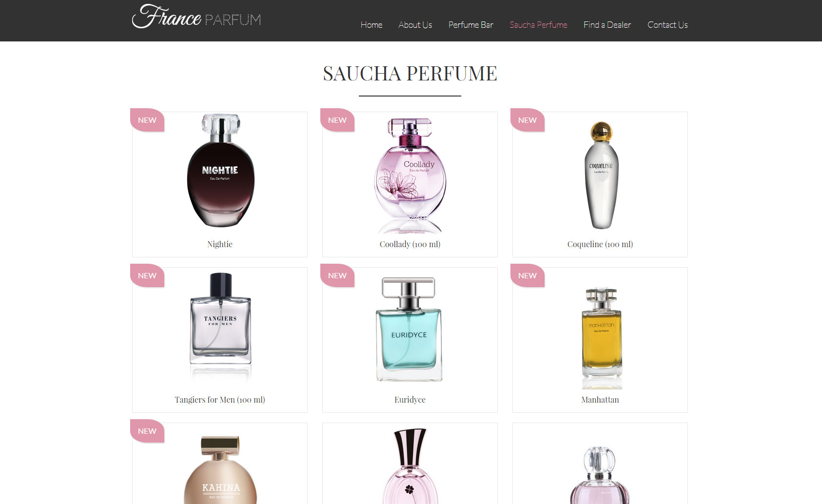View the Kahina perfume bottle
This screenshot has width=822, height=504.
(x=220, y=470)
